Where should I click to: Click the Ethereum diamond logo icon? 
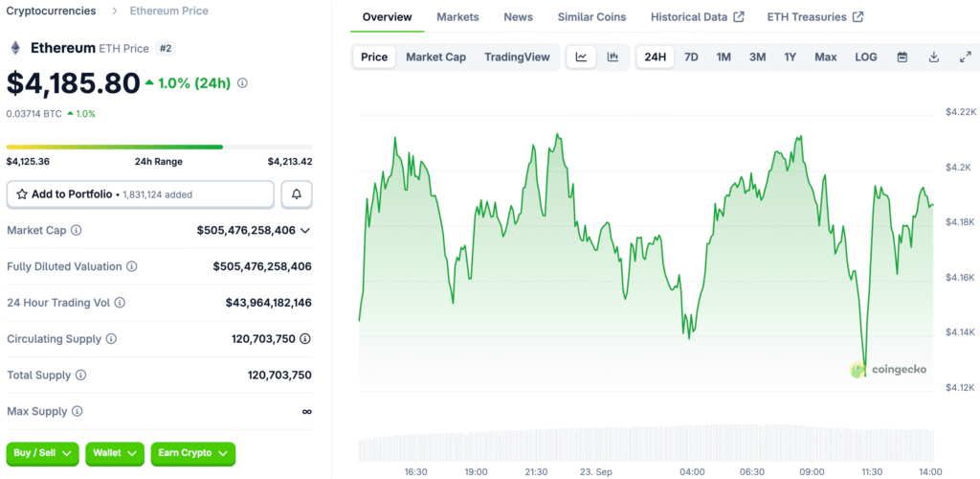[14, 48]
